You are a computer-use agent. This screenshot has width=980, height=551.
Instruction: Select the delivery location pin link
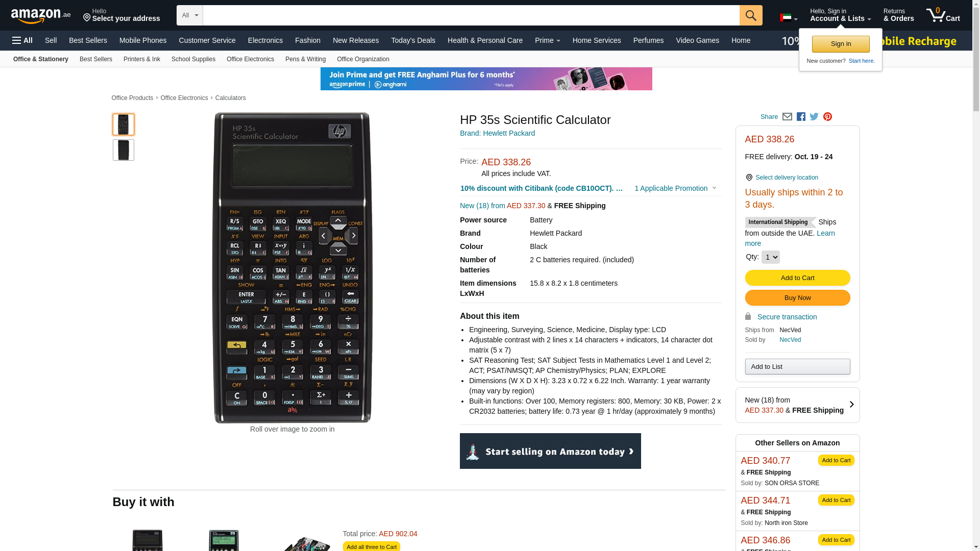[782, 178]
